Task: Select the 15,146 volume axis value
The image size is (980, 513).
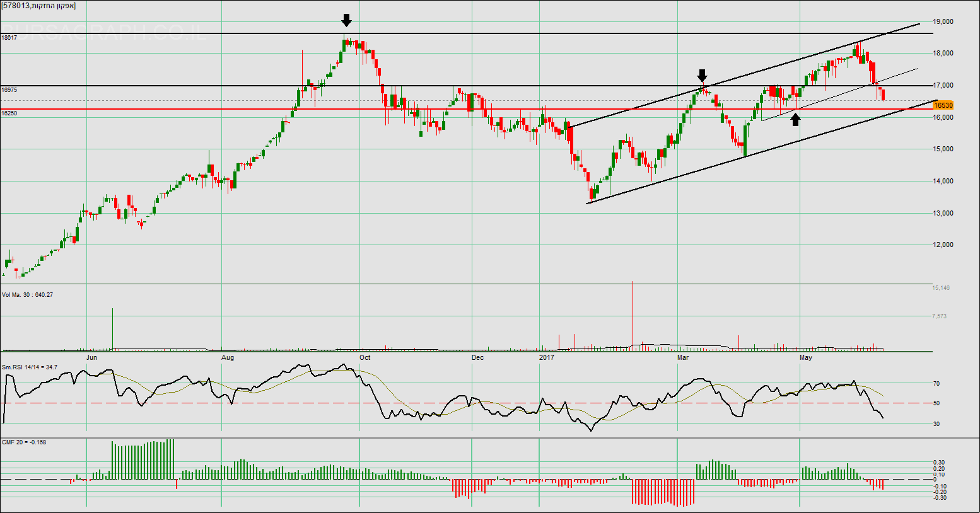Action: 942,287
